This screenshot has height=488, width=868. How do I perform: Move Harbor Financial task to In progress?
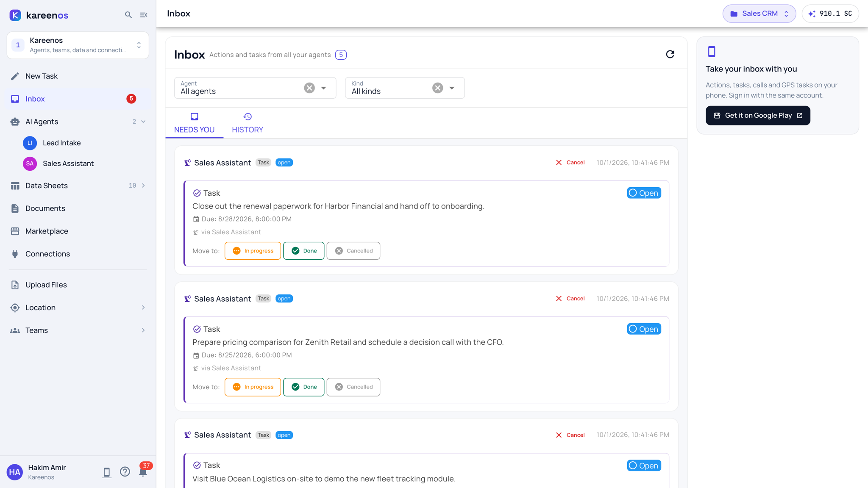(x=253, y=251)
